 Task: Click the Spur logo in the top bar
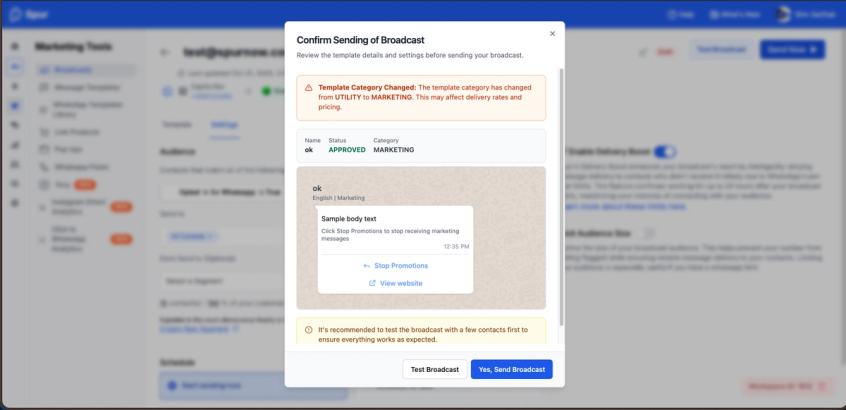[29, 15]
